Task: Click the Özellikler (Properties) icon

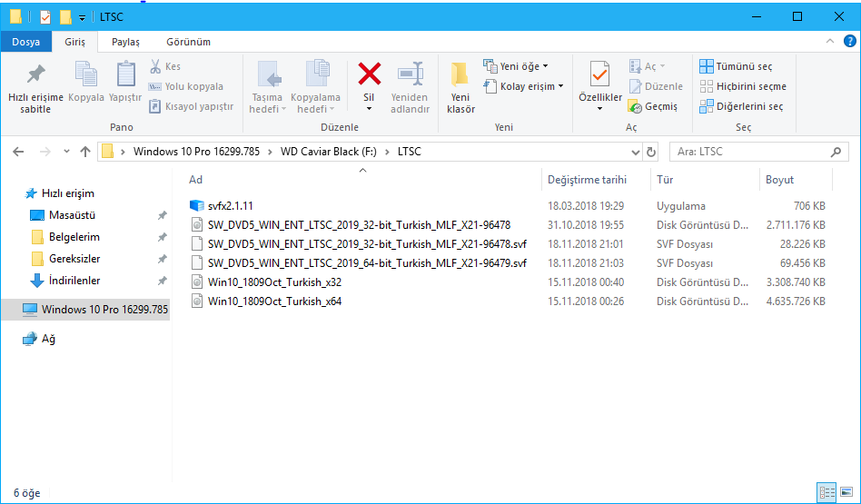Action: pyautogui.click(x=599, y=75)
